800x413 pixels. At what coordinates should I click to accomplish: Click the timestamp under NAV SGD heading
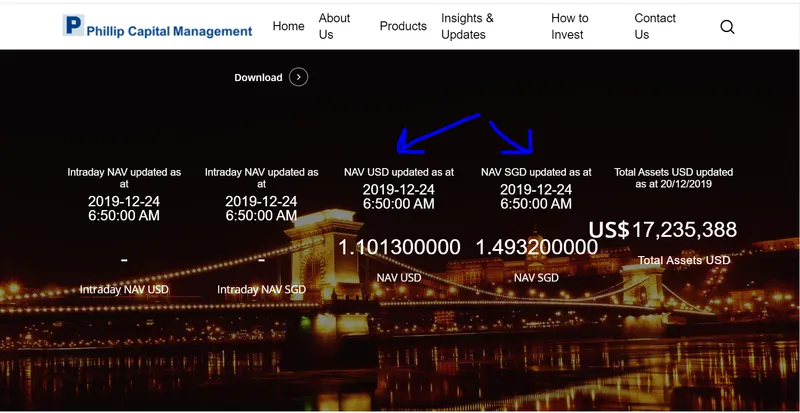click(536, 197)
